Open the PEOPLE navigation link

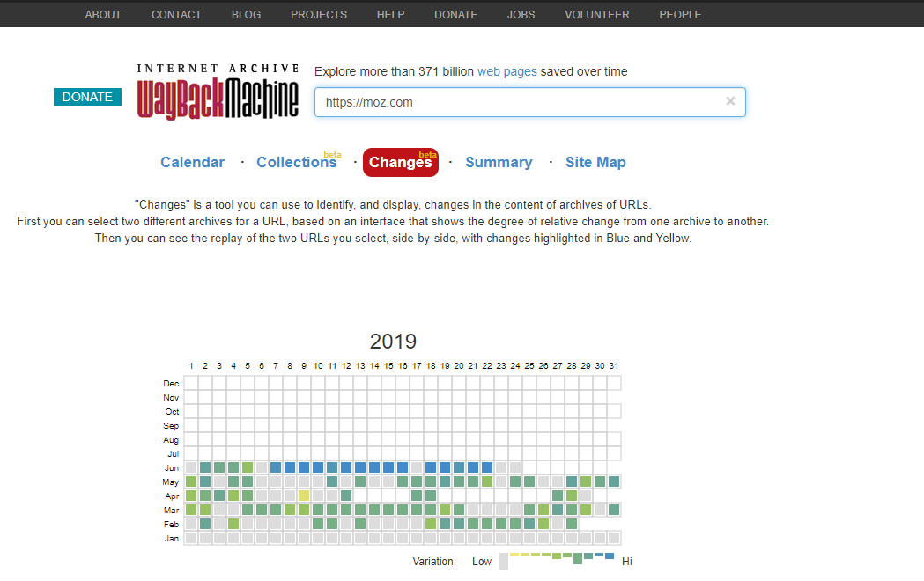680,15
